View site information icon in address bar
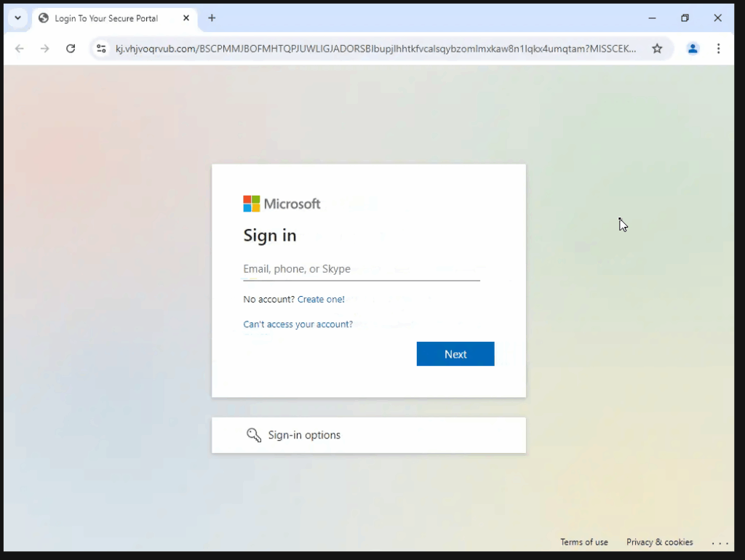Screen dimensions: 745x560 coord(101,49)
